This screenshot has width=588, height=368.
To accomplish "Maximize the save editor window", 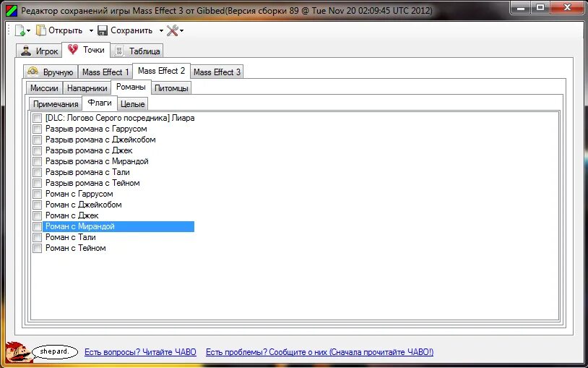I will point(540,7).
